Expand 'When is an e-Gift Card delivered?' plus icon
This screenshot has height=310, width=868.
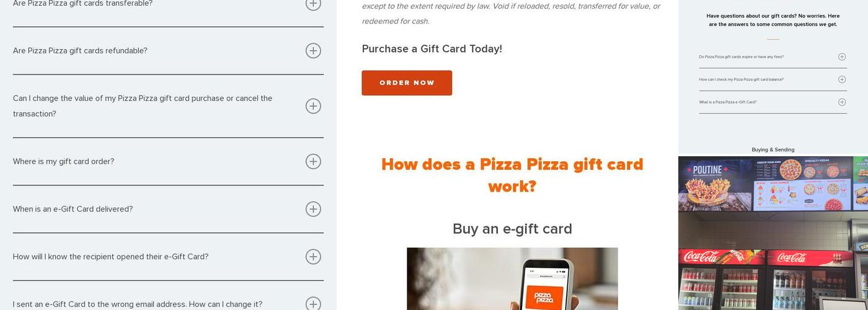tap(313, 209)
